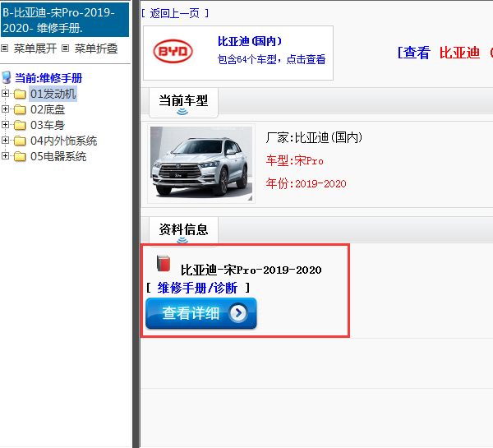Select the 04内外饰系统 tree item
This screenshot has width=493, height=448.
(x=63, y=141)
